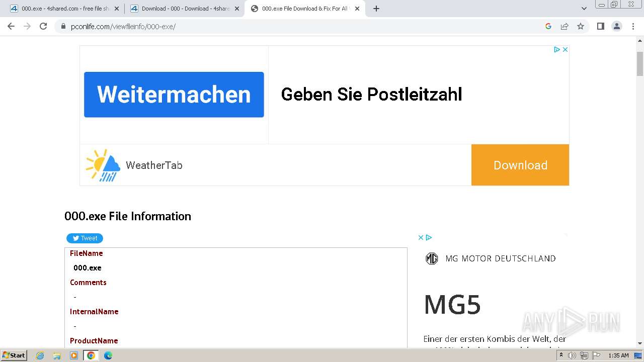Open the Windows Start menu
The height and width of the screenshot is (362, 644).
[14, 355]
